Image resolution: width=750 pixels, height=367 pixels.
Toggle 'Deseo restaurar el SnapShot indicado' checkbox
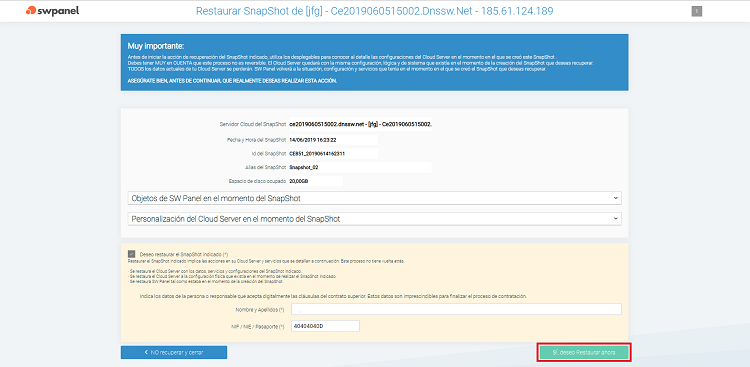tap(132, 254)
